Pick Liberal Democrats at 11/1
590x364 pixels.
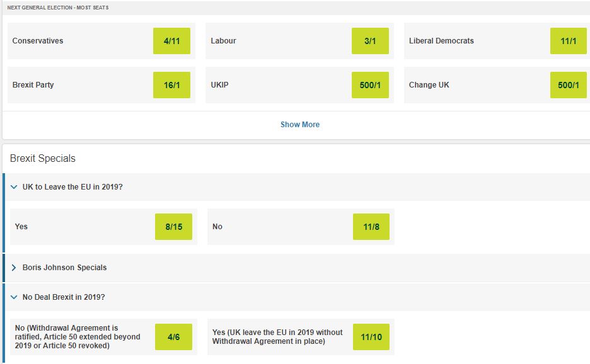568,41
